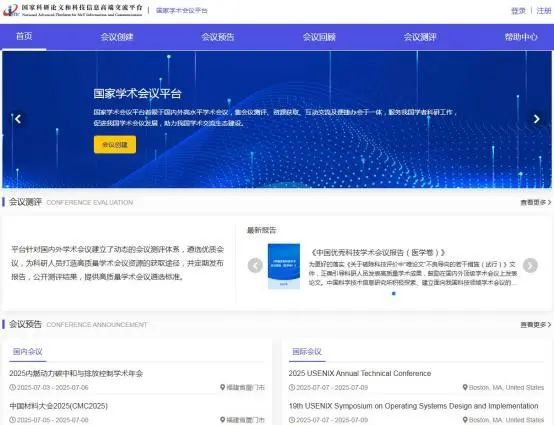
Task: Select the blue carousel indicator dot
Action: (394, 293)
